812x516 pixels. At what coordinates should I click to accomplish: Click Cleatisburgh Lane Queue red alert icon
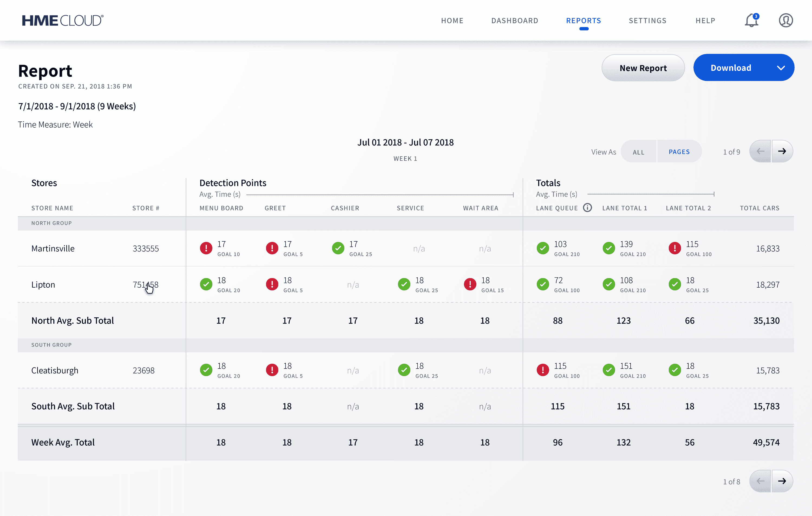coord(543,370)
